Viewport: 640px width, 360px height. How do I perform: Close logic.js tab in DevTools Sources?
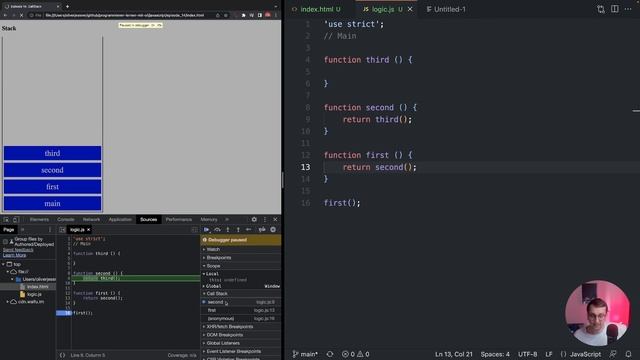click(89, 230)
